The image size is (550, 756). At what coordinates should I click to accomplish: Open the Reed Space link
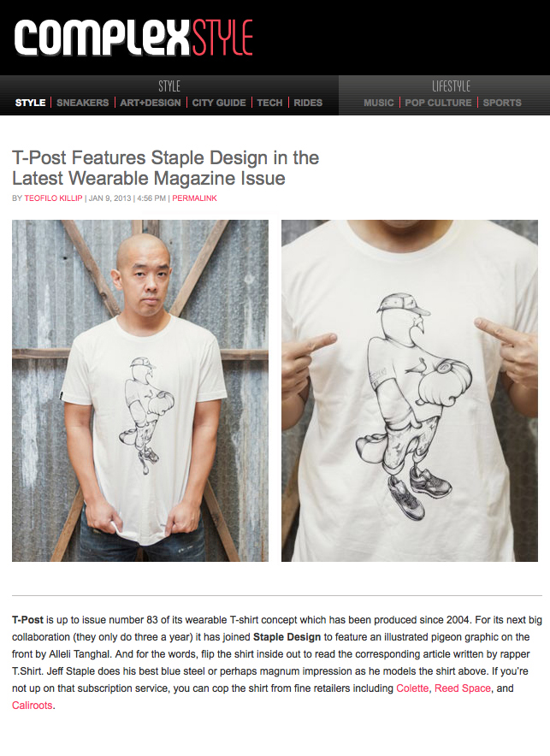tap(463, 688)
